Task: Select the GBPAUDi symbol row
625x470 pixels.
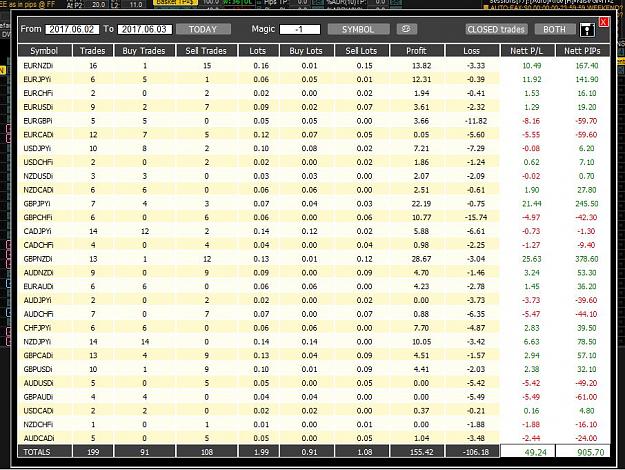Action: pos(314,397)
